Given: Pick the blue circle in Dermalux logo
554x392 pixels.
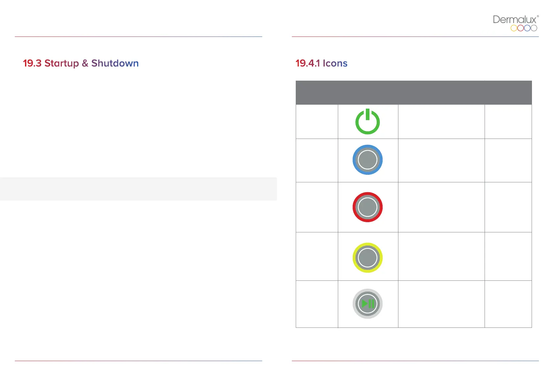Looking at the screenshot, I should (527, 28).
